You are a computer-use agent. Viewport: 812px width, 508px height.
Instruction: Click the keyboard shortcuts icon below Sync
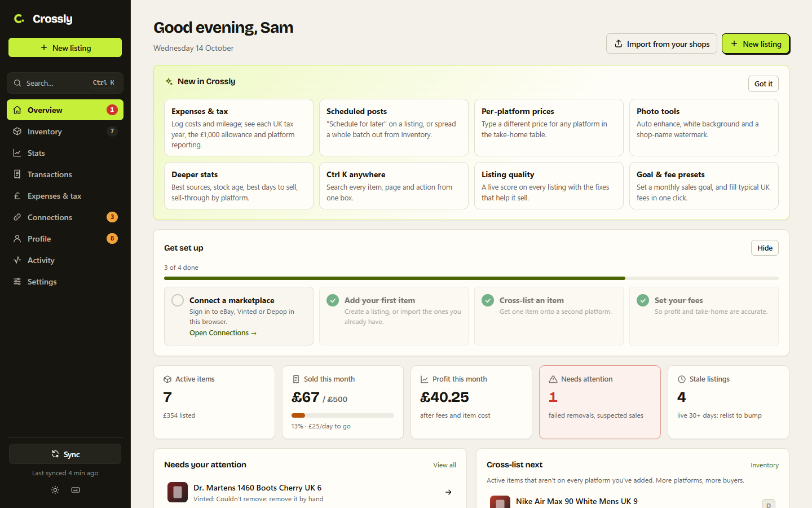tap(76, 490)
